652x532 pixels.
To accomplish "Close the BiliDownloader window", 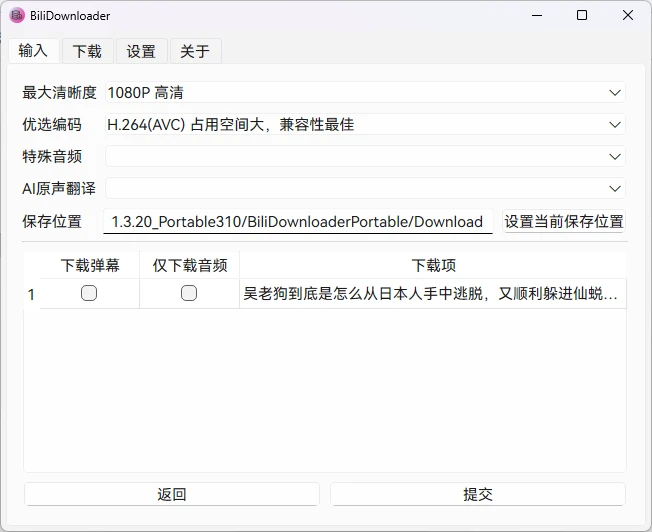I will (x=628, y=16).
